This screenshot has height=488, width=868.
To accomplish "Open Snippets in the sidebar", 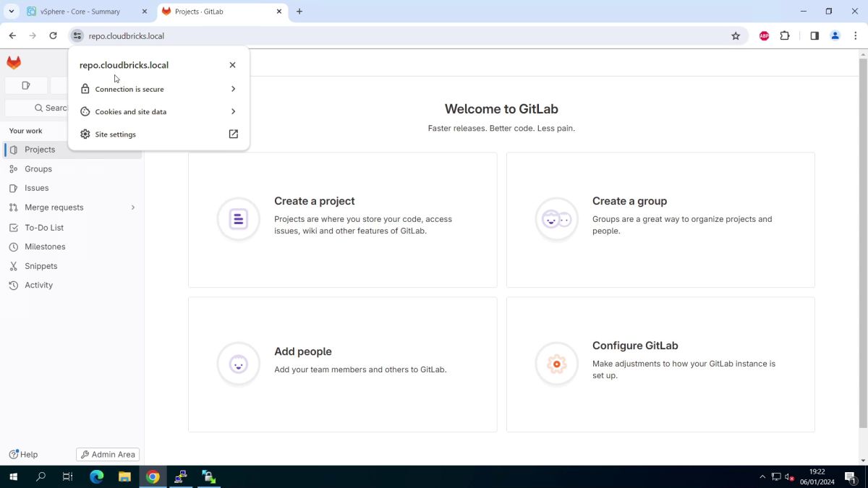I will [72, 266].
